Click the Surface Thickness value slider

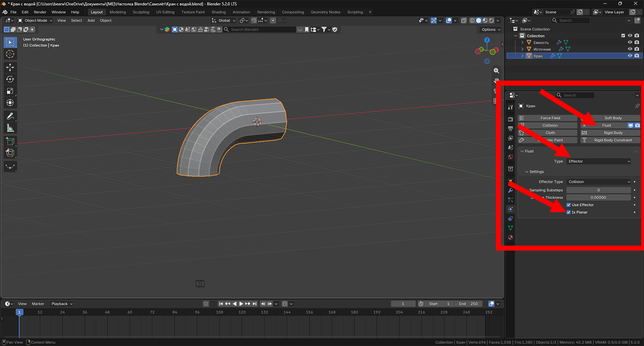click(x=599, y=198)
